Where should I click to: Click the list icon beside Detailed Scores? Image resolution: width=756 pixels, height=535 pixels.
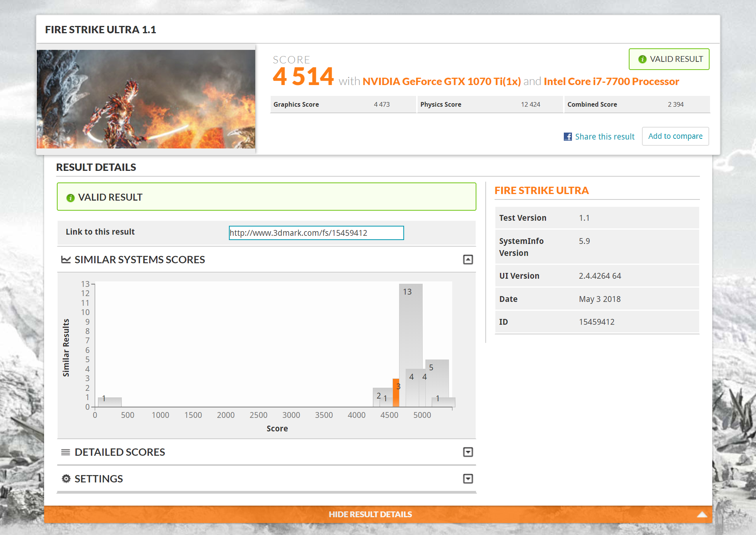[x=66, y=452]
